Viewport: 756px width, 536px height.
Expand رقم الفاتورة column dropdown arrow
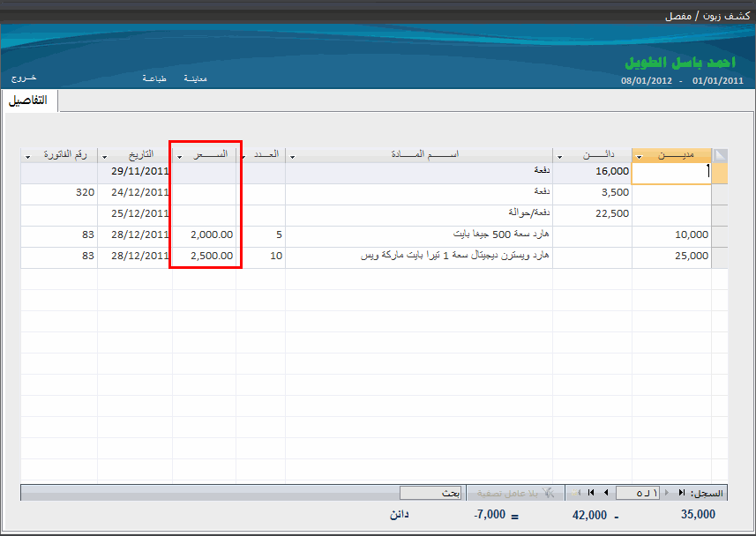(x=28, y=157)
